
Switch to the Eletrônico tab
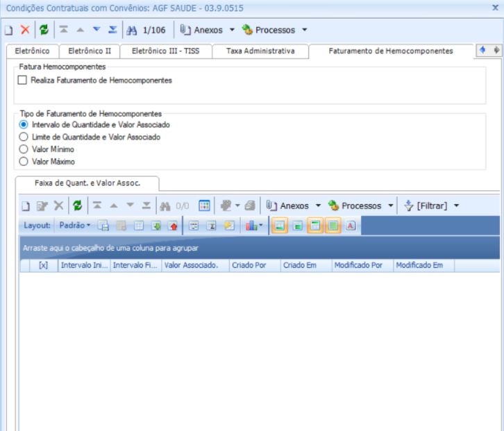point(32,51)
